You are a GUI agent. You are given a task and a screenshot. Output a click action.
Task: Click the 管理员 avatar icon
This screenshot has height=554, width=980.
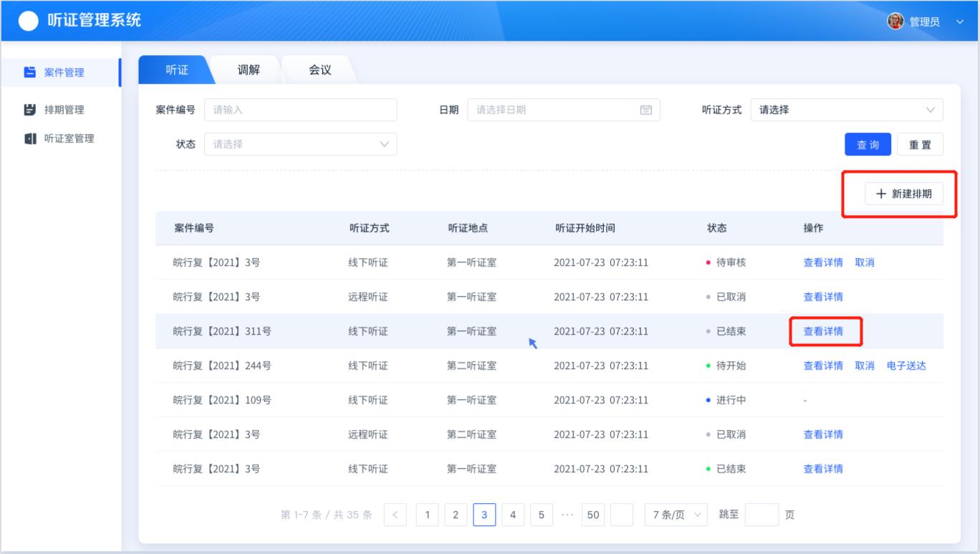coord(895,21)
